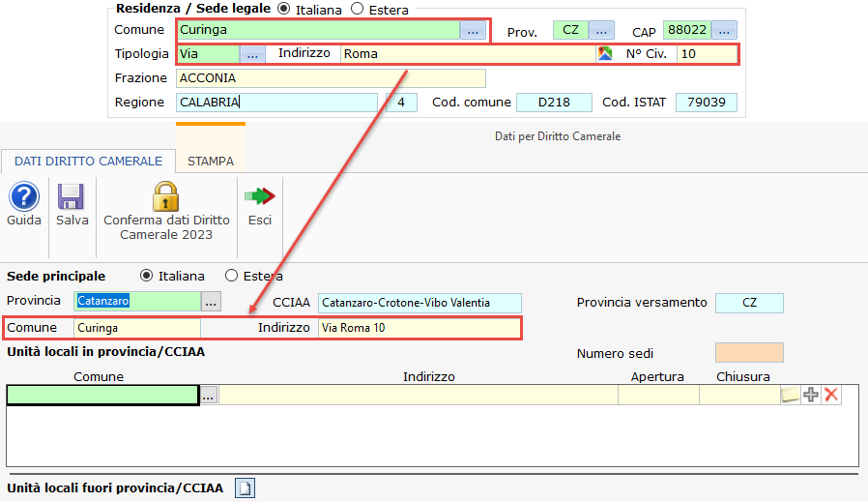
Task: Select Italiana radio under Residenza / Sede legale
Action: point(284,9)
